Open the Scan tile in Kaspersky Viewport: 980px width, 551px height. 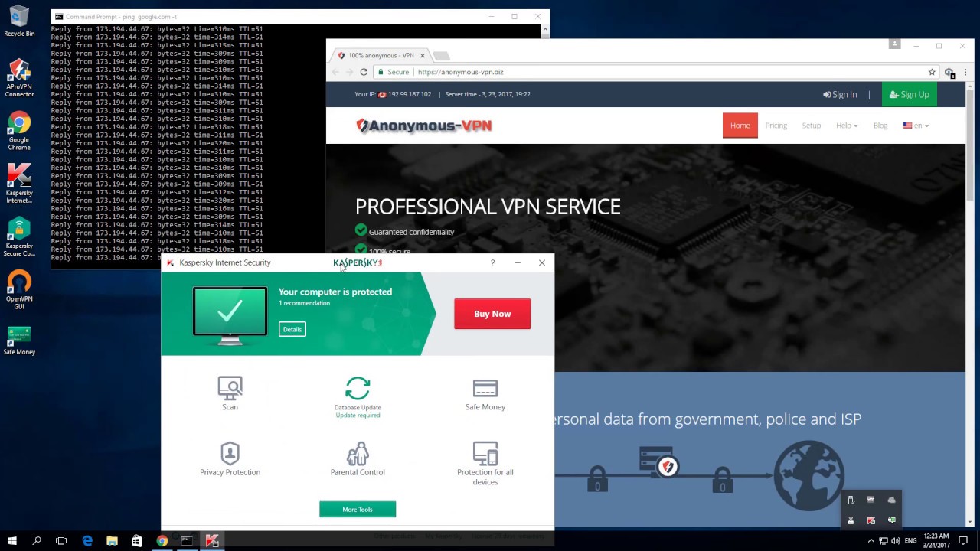point(230,393)
